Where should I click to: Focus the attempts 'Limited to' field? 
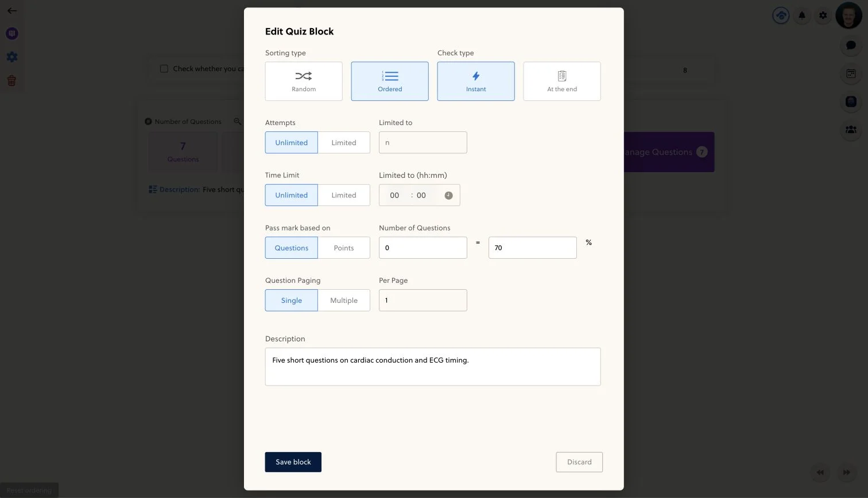tap(423, 143)
